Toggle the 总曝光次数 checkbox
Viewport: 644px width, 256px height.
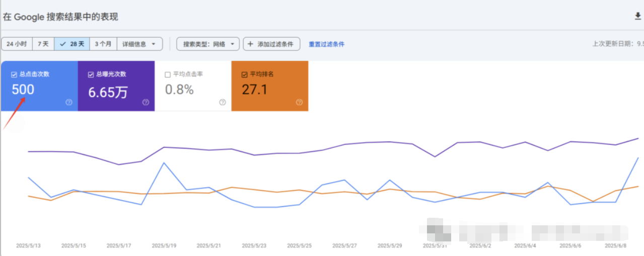click(91, 74)
